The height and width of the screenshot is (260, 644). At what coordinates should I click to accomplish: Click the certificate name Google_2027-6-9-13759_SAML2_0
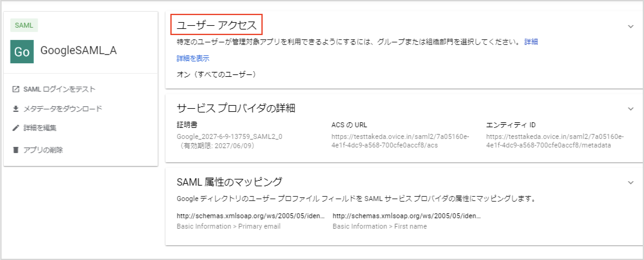tap(229, 136)
